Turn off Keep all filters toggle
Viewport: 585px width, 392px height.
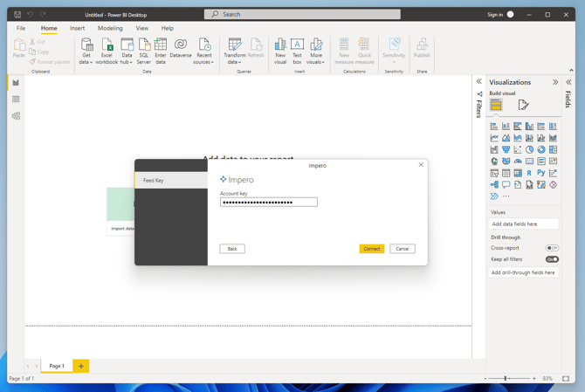(552, 259)
